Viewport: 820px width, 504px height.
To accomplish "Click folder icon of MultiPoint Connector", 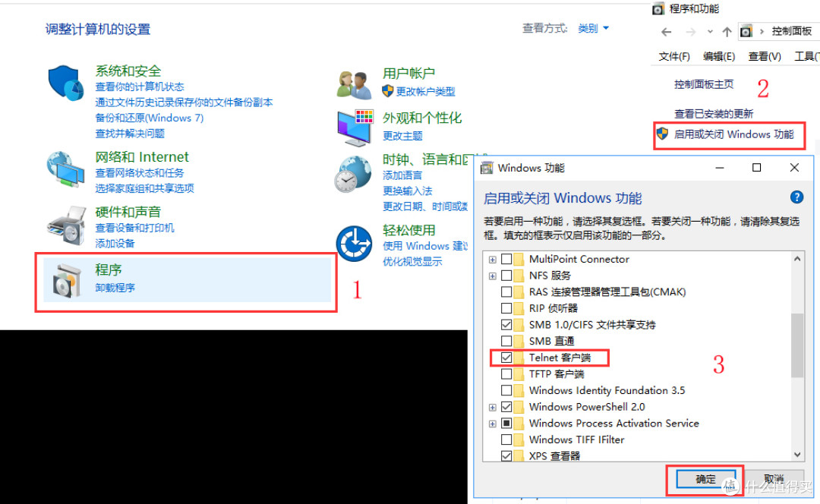I will coord(519,260).
